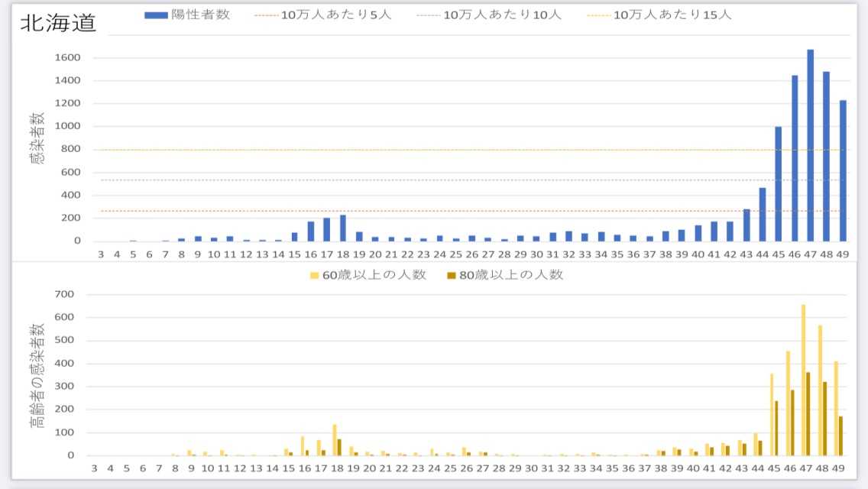Select the 高齢者の感染者数 axis title

(x=38, y=374)
